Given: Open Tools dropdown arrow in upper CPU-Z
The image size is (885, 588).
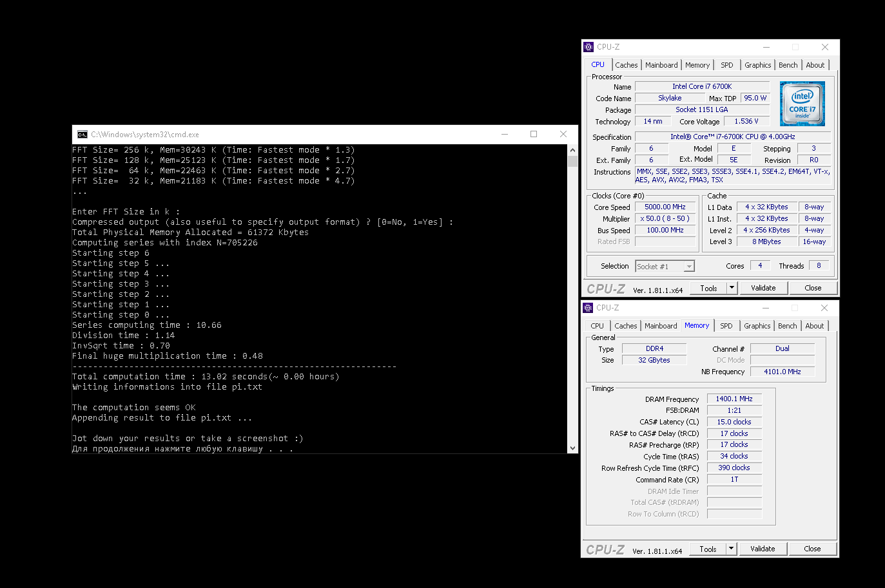Looking at the screenshot, I should point(732,288).
